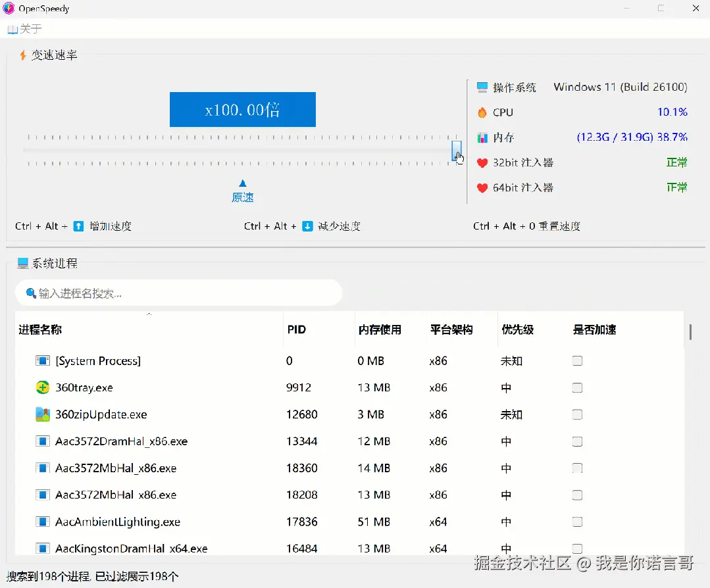The width and height of the screenshot is (710, 588).
Task: Click the blue triangle above 原速
Action: pos(243,183)
